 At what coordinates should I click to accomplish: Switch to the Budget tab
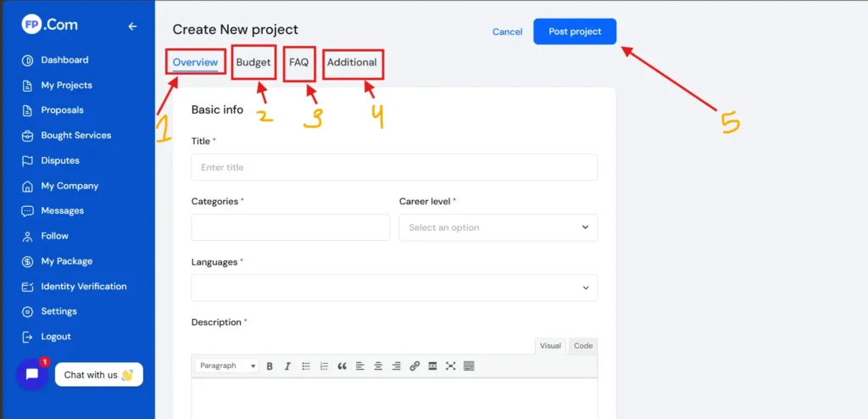pos(253,62)
